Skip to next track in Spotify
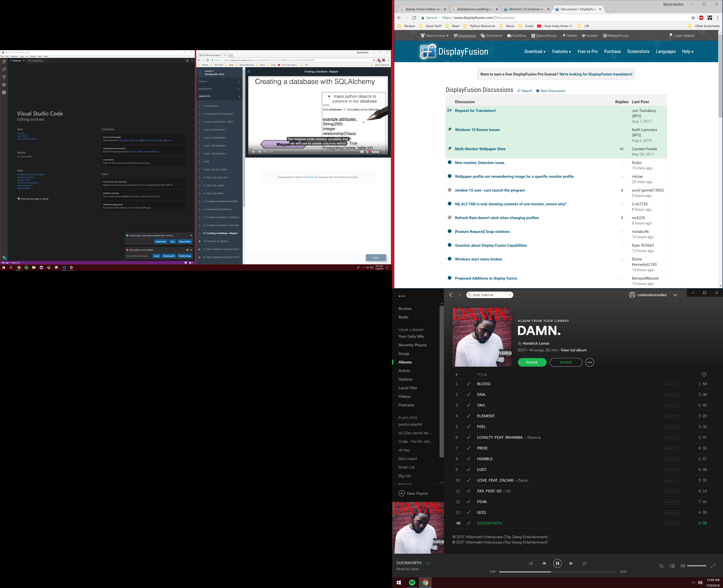Viewport: 723px width, 588px height. click(x=571, y=563)
